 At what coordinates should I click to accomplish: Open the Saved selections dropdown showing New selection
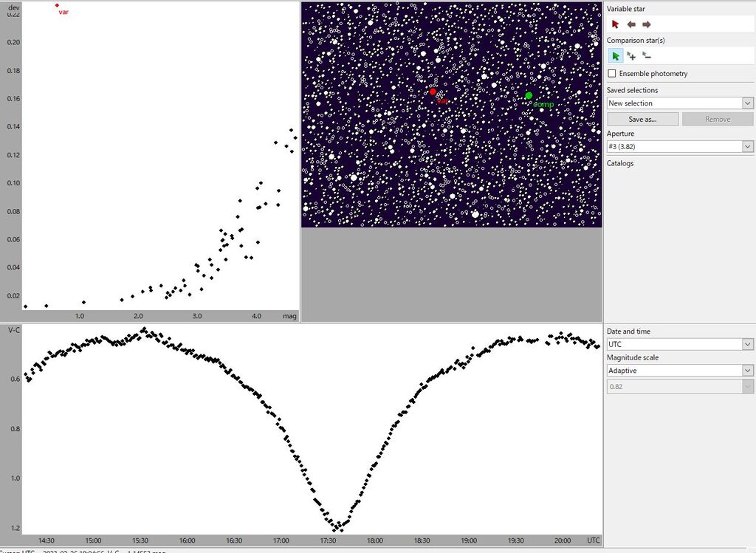tap(680, 103)
